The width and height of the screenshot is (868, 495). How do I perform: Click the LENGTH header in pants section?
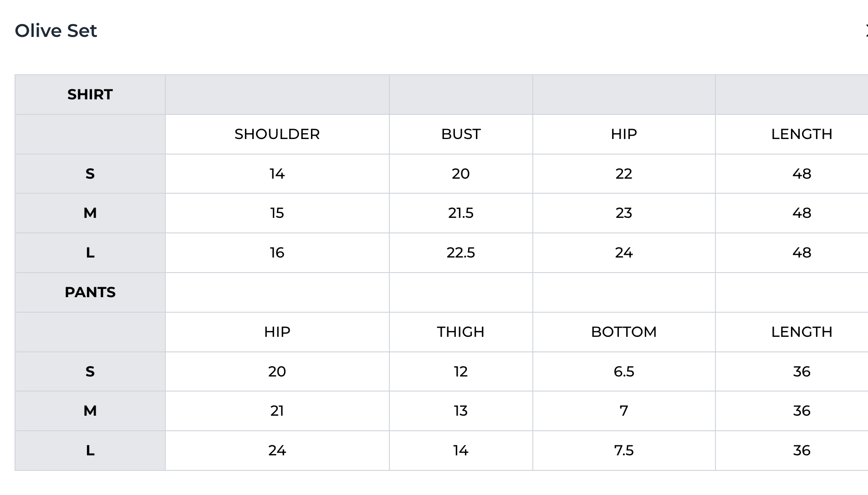(801, 332)
